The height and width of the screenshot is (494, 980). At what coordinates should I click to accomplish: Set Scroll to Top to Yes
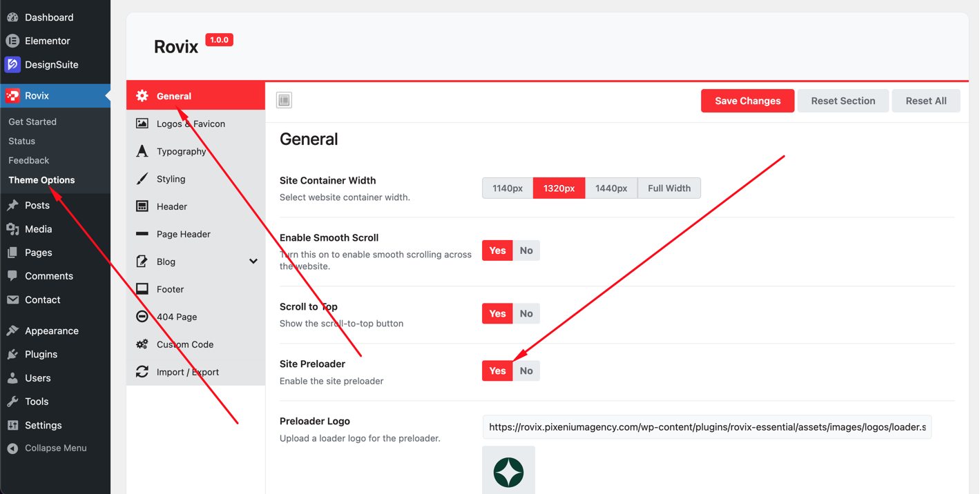[497, 313]
